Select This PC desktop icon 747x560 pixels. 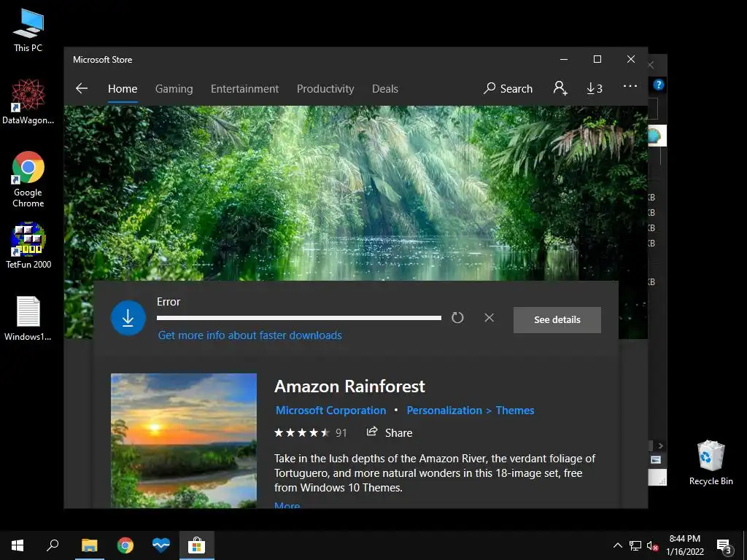(x=28, y=31)
